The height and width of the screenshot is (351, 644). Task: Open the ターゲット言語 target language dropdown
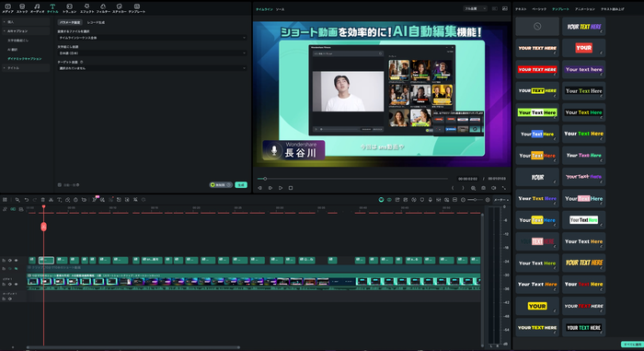coord(152,68)
